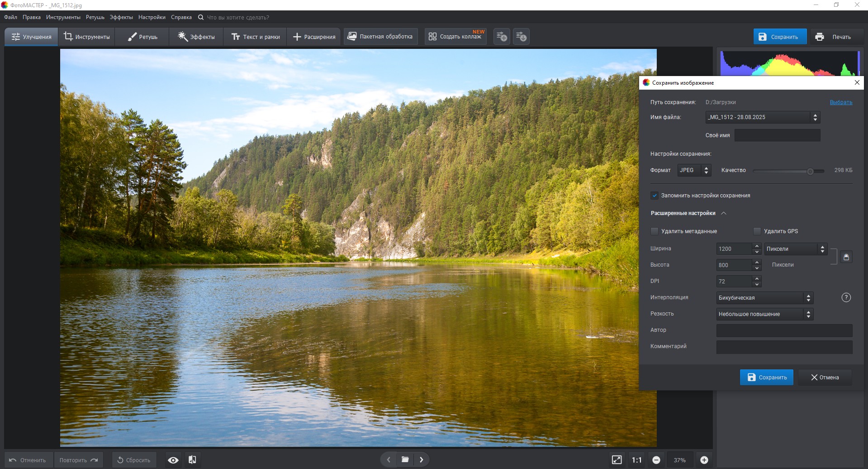The image size is (868, 469).
Task: Enable Удалить GPS checkbox
Action: tap(757, 231)
